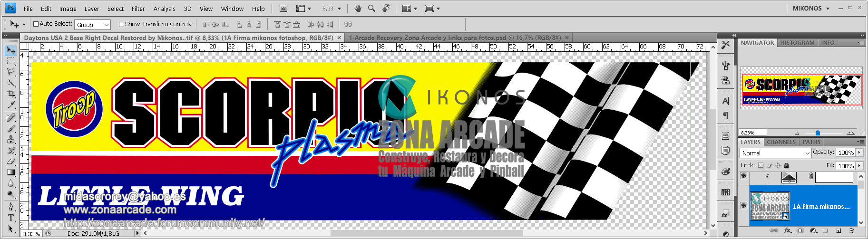Toggle Lock all padlock
868x239 pixels.
(x=787, y=165)
